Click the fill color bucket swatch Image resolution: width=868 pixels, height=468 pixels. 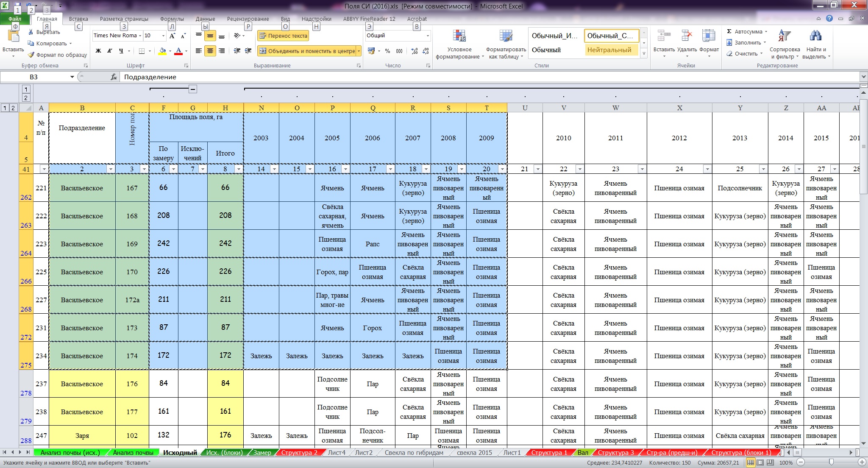coord(162,51)
